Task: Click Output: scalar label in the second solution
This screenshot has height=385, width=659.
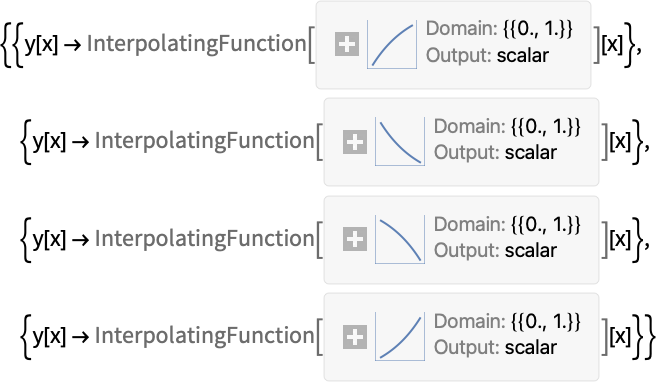Action: [x=495, y=153]
